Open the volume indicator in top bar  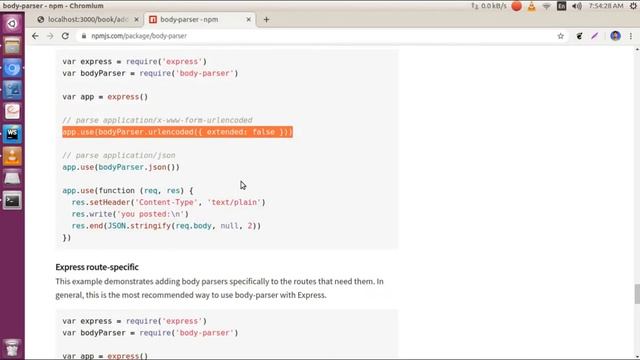pyautogui.click(x=576, y=6)
